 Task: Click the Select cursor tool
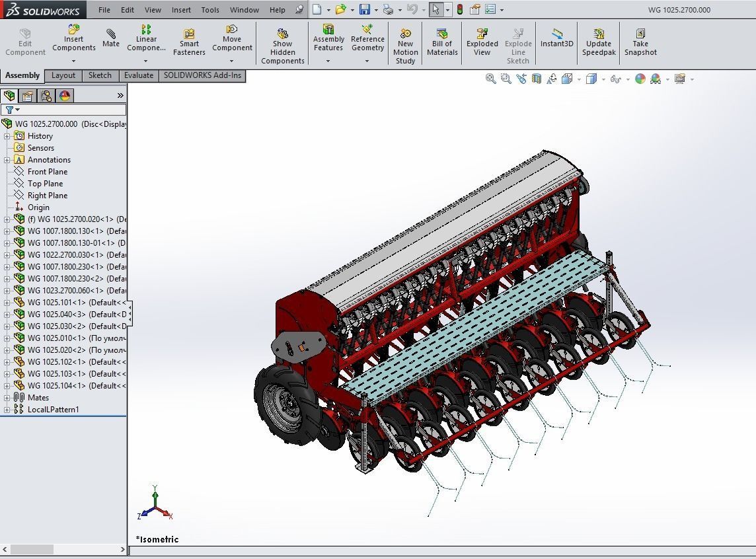point(436,10)
